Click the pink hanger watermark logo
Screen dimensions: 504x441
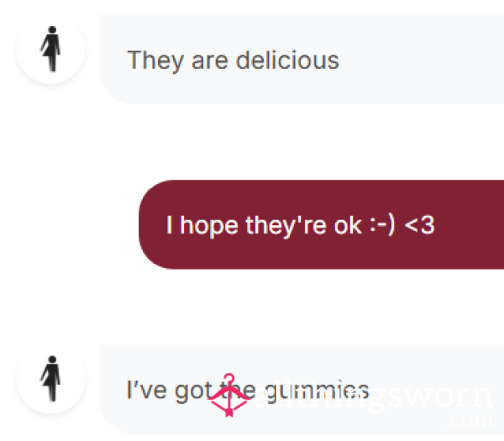coord(228,396)
